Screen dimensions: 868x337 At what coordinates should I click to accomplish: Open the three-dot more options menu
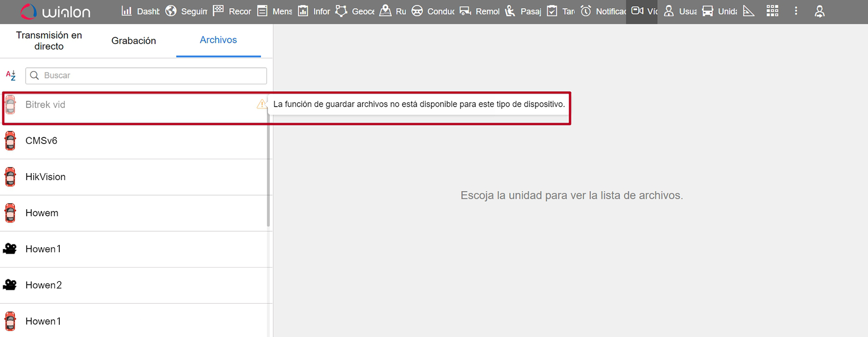pyautogui.click(x=795, y=11)
